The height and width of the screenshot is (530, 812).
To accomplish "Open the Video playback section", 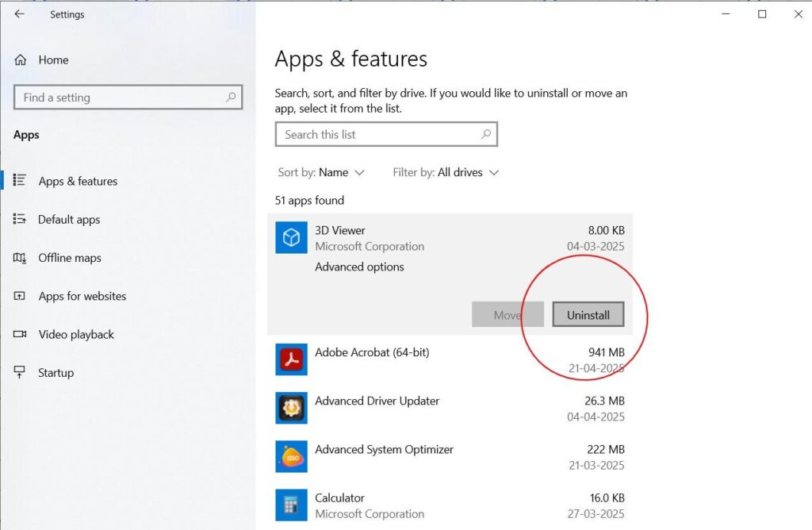I will coord(75,334).
